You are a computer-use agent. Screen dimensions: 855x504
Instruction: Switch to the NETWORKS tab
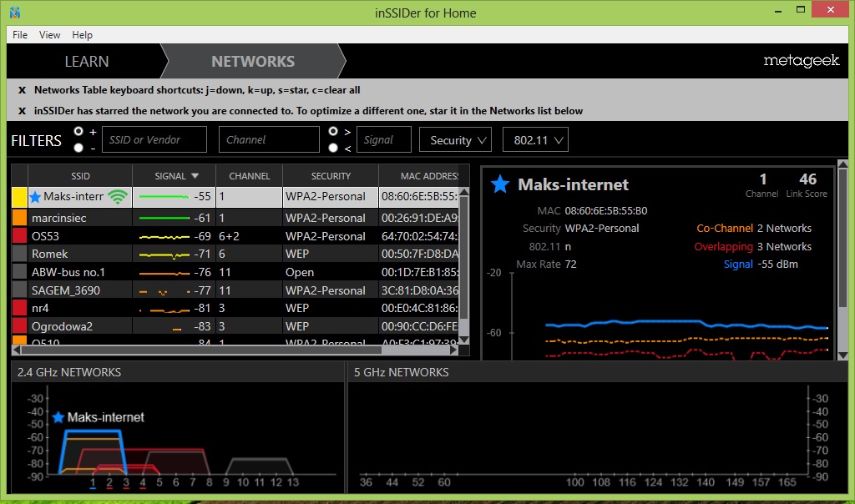click(x=253, y=62)
